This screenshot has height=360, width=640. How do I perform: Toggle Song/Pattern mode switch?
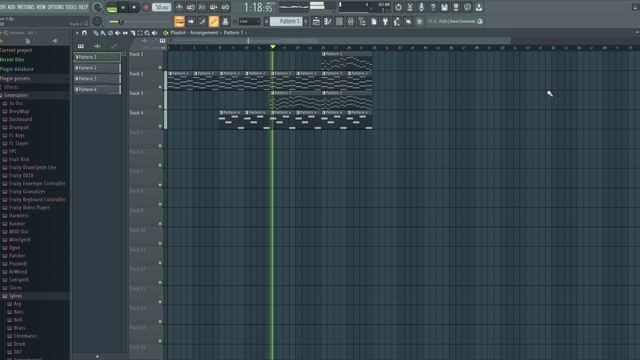(111, 8)
